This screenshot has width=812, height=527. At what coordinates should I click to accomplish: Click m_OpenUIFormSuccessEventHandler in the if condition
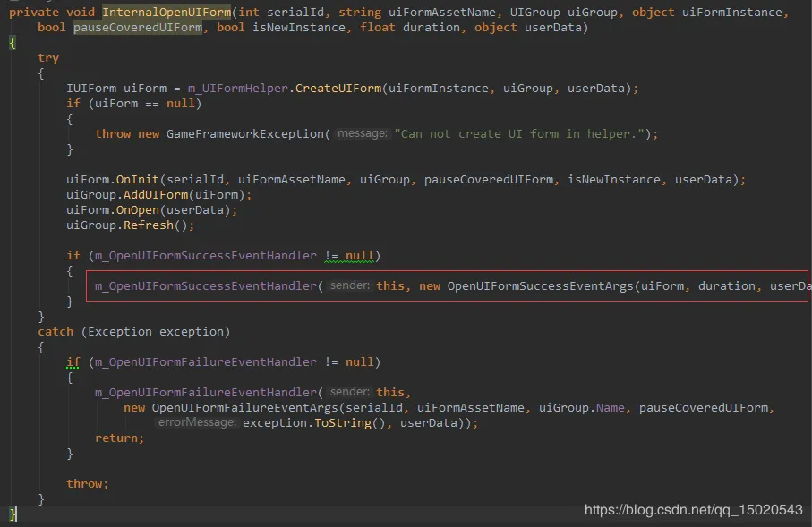[205, 256]
